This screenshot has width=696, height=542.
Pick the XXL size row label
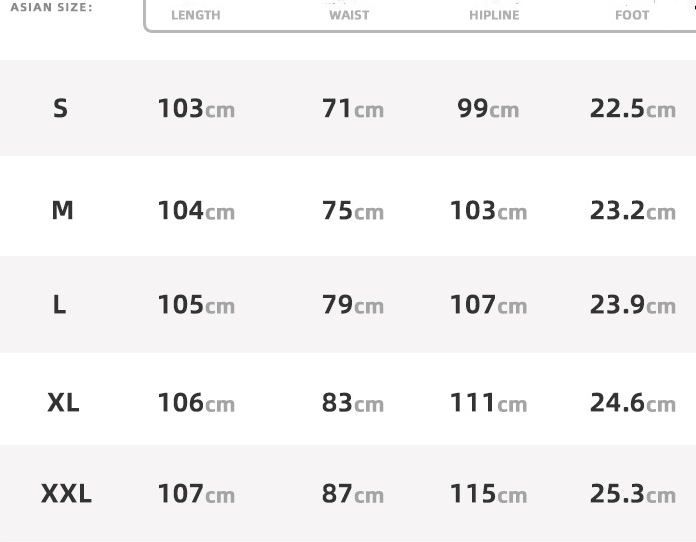[66, 493]
